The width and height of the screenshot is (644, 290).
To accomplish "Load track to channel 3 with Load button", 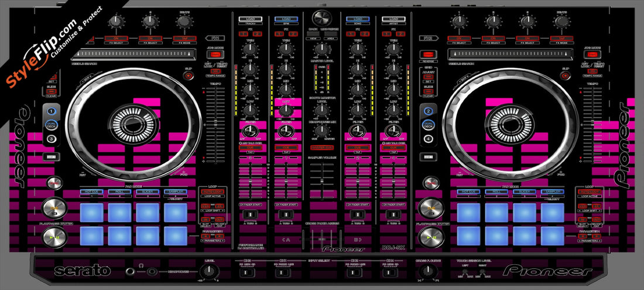I will tap(251, 19).
